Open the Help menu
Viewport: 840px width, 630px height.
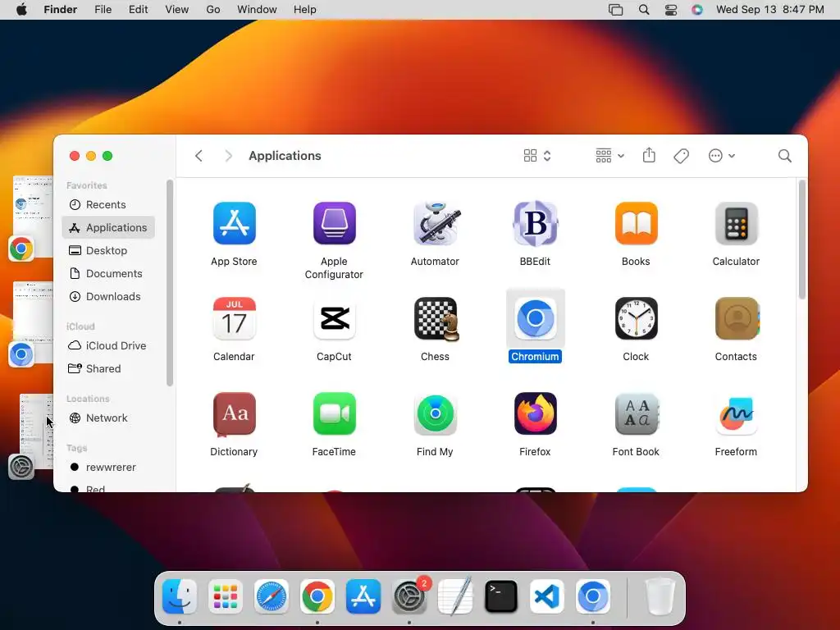coord(305,10)
